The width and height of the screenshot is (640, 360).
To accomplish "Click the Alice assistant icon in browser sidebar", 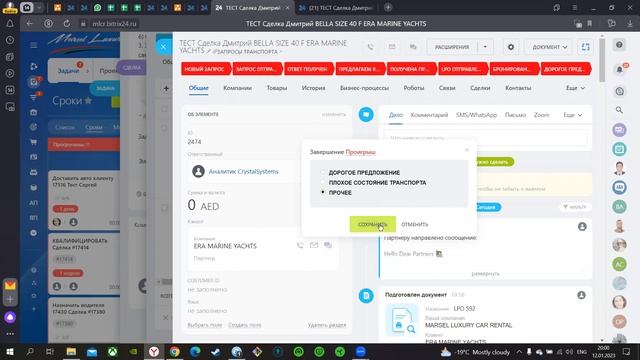I will tap(10, 317).
